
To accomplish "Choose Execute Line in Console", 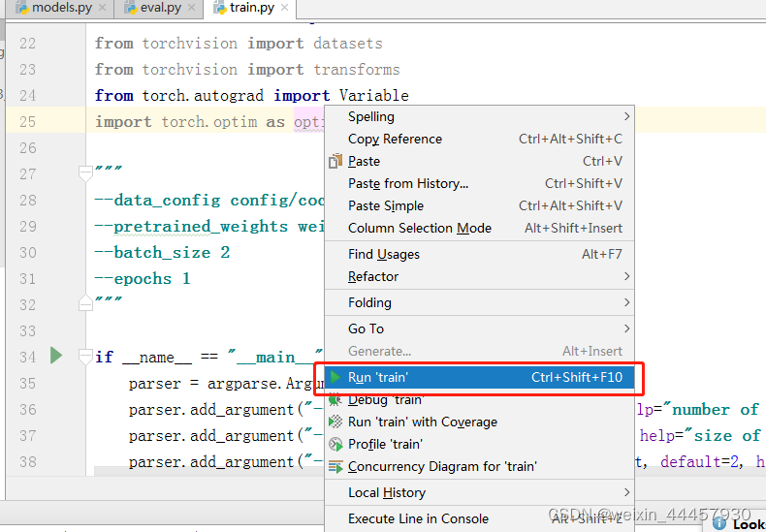I will coord(479,518).
